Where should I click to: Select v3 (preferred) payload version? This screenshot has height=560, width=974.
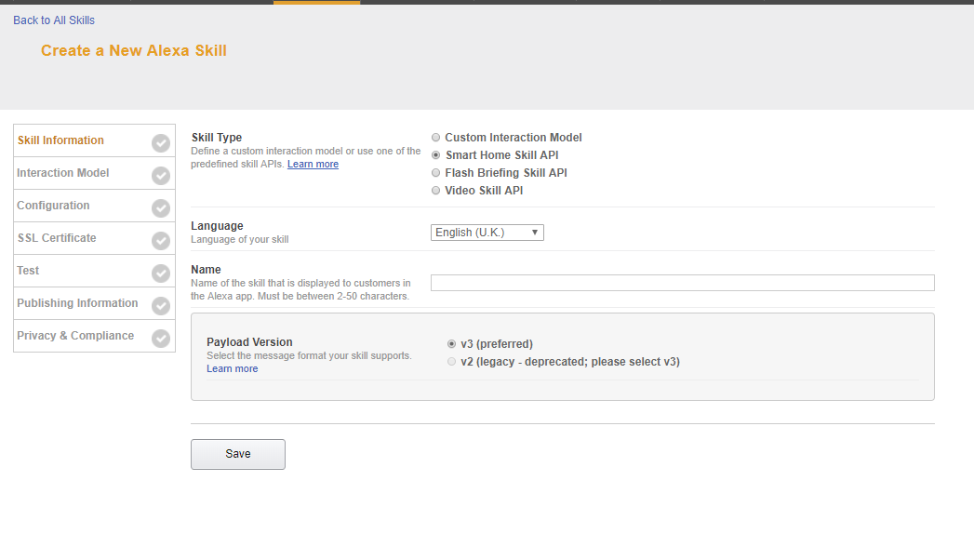click(x=452, y=344)
